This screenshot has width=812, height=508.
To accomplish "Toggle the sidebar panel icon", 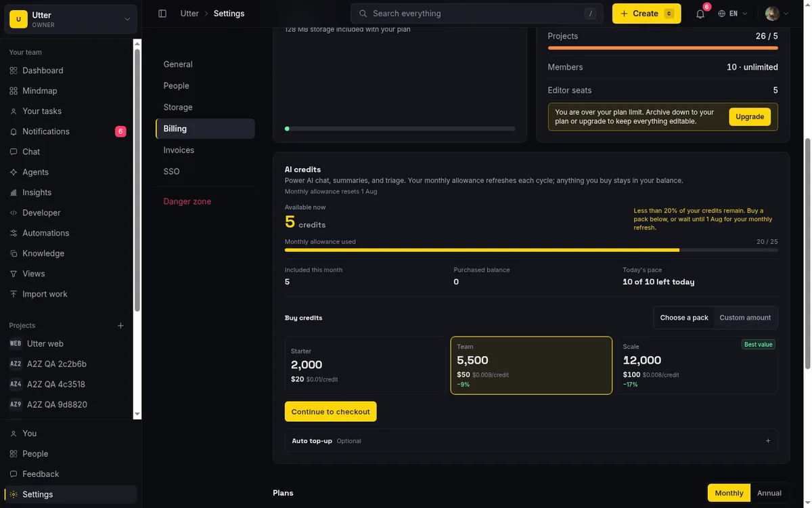I will click(162, 14).
